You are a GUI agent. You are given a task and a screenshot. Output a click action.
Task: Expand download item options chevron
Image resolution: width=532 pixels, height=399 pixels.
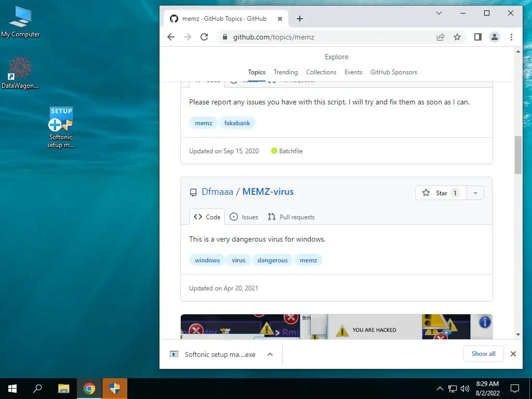point(270,354)
